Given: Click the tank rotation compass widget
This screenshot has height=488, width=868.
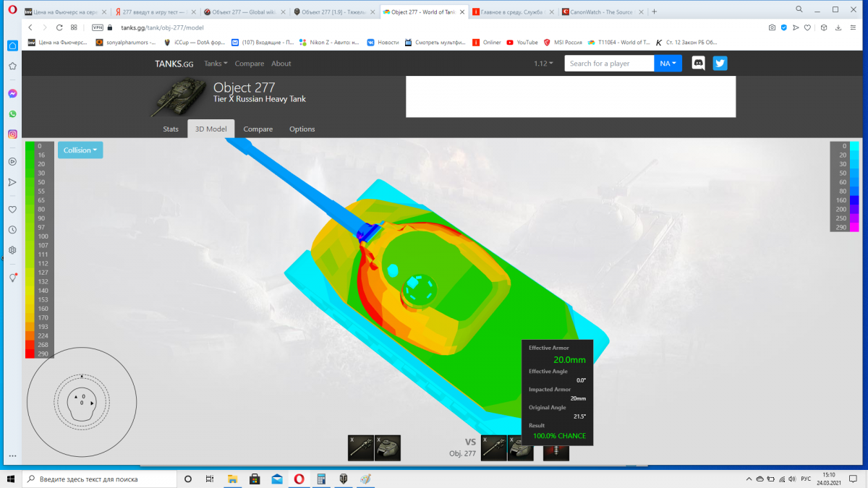Looking at the screenshot, I should click(82, 401).
